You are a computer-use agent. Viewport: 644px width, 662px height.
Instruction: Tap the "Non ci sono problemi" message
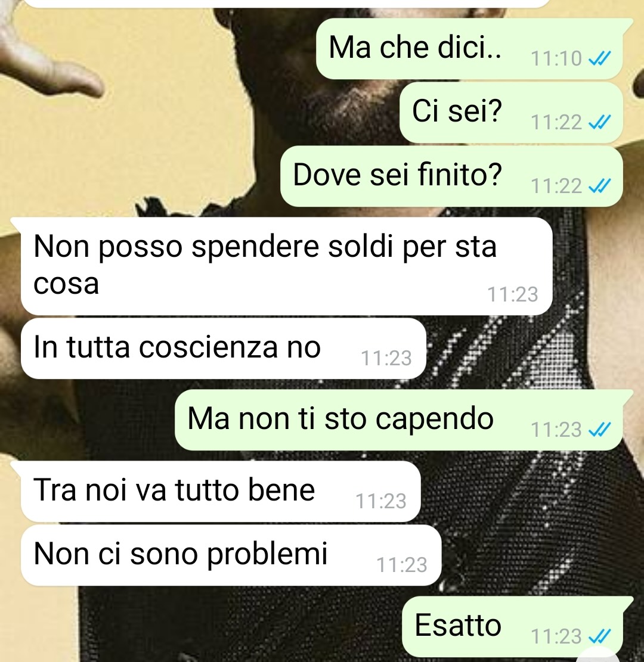tap(231, 555)
